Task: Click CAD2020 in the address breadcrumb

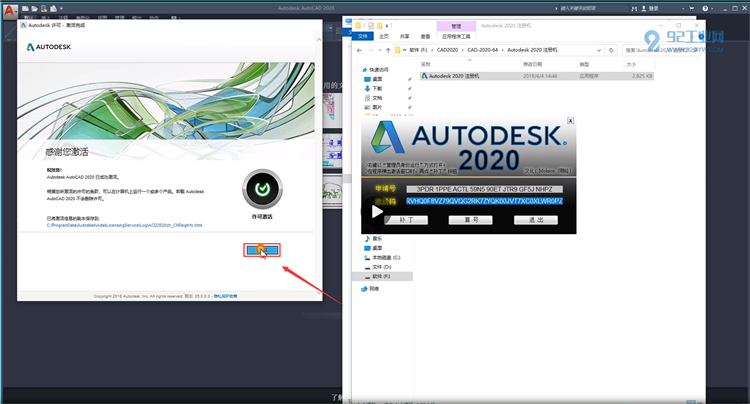Action: tap(447, 50)
